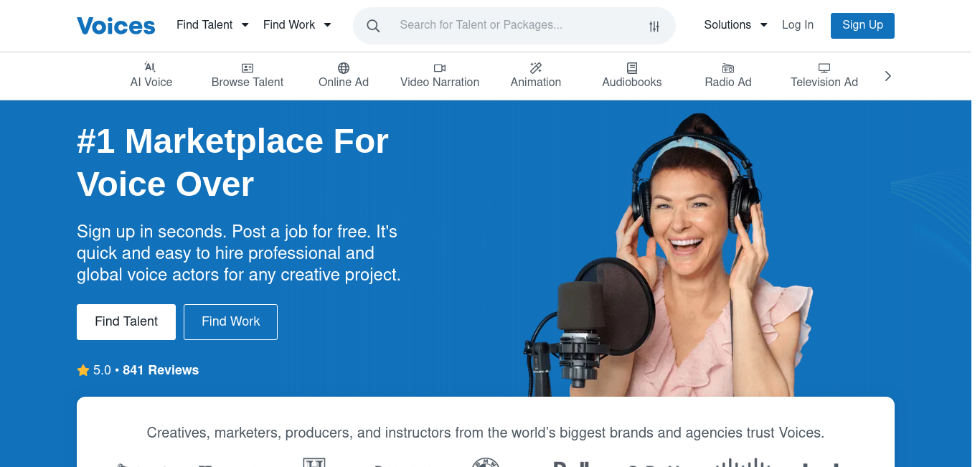Screen dimensions: 980x467
Task: Click the white Find Talent hero button
Action: pos(126,321)
